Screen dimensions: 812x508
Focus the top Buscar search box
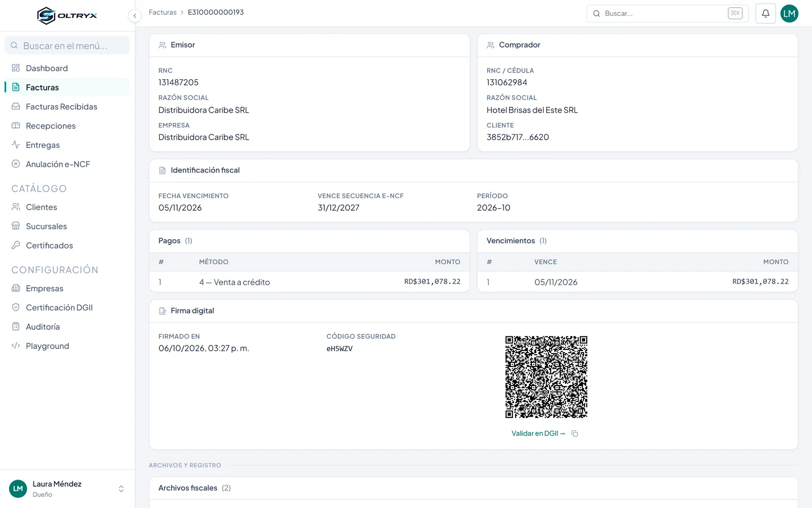tap(667, 14)
